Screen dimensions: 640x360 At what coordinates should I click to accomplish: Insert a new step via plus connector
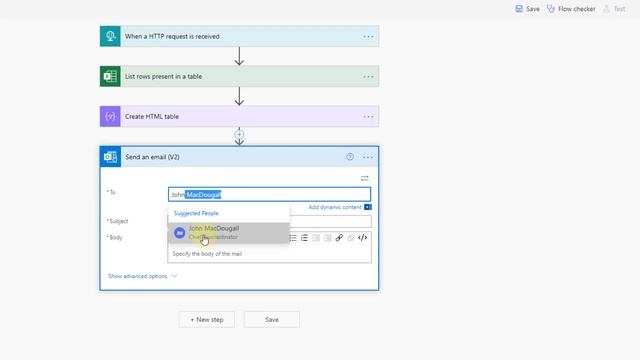(x=239, y=134)
